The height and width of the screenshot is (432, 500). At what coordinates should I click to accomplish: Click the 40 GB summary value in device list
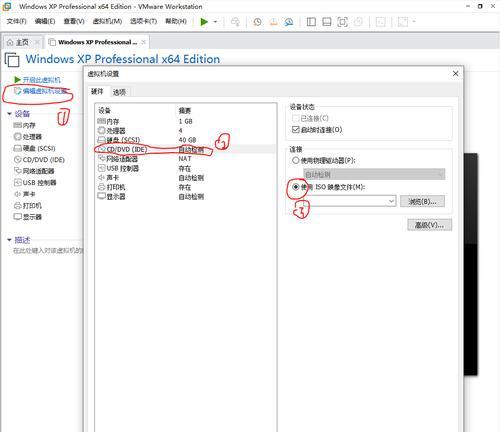click(187, 140)
